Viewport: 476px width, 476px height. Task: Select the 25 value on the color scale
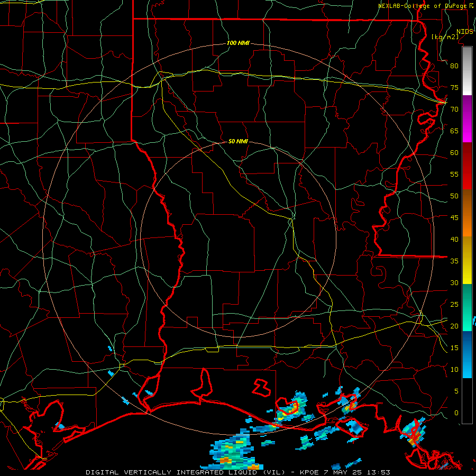coord(454,305)
